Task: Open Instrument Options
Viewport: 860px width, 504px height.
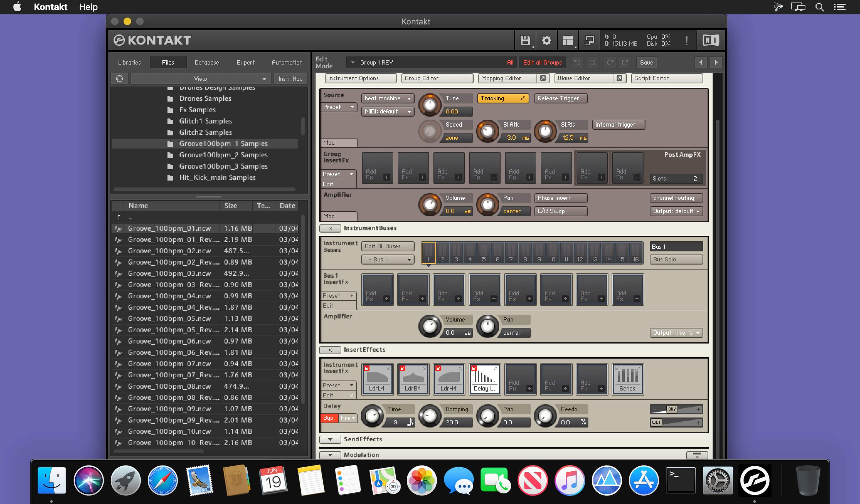Action: [361, 78]
